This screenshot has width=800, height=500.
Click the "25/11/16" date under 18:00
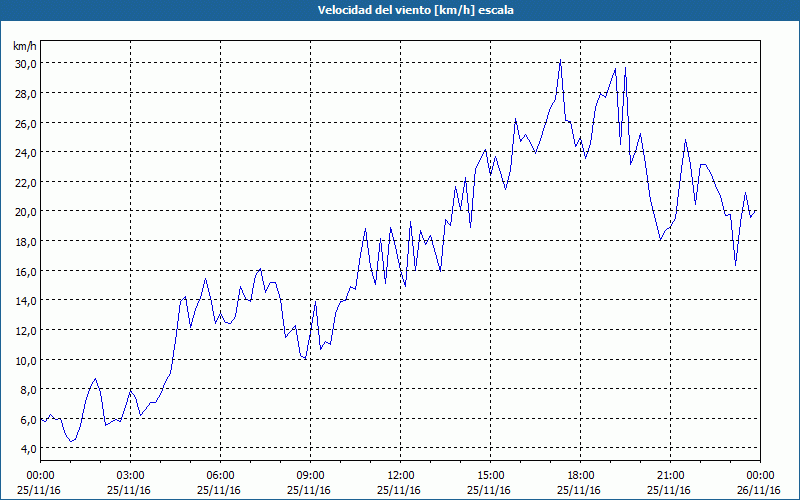click(x=579, y=490)
